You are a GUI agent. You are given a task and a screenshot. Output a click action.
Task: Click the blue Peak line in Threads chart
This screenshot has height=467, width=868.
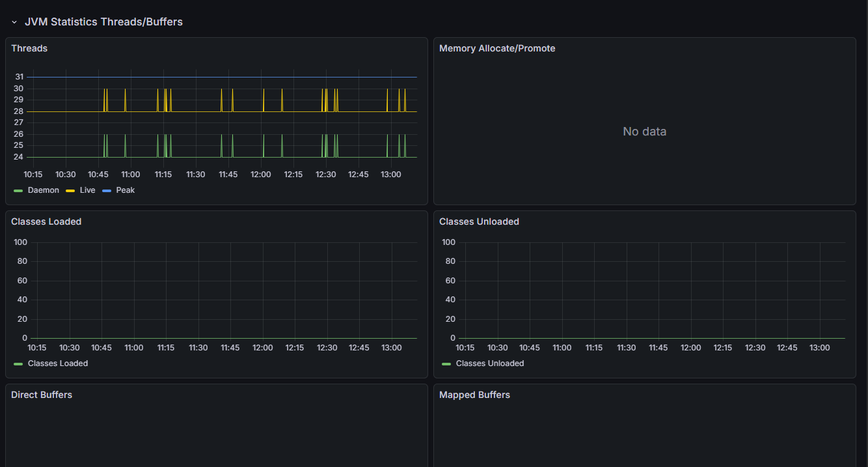click(222, 77)
